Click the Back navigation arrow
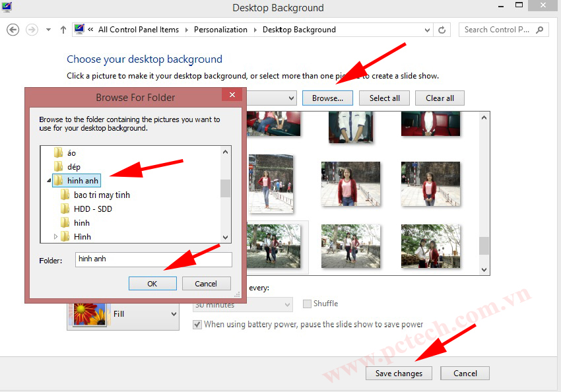The height and width of the screenshot is (392, 561). click(x=13, y=30)
